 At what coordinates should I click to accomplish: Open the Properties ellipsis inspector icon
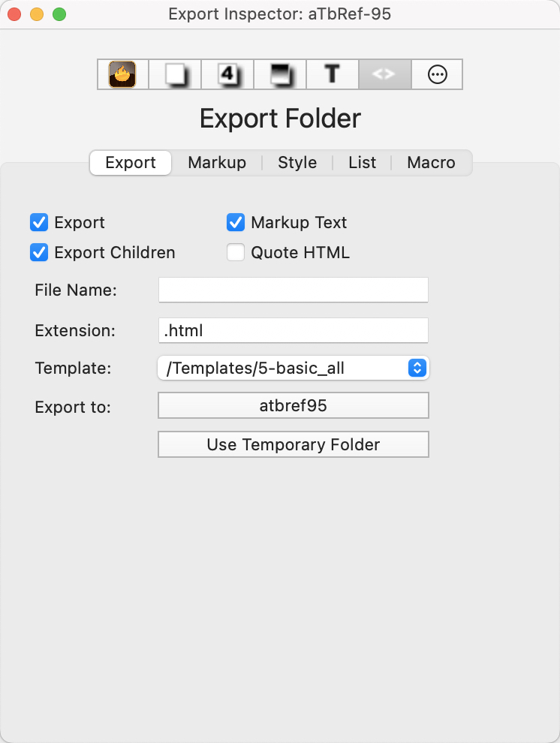tap(437, 74)
